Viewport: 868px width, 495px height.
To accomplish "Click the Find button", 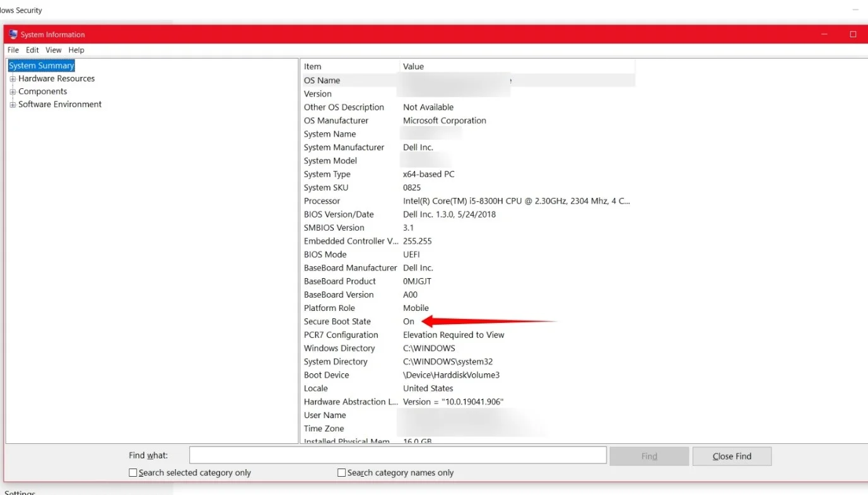I will click(x=649, y=456).
